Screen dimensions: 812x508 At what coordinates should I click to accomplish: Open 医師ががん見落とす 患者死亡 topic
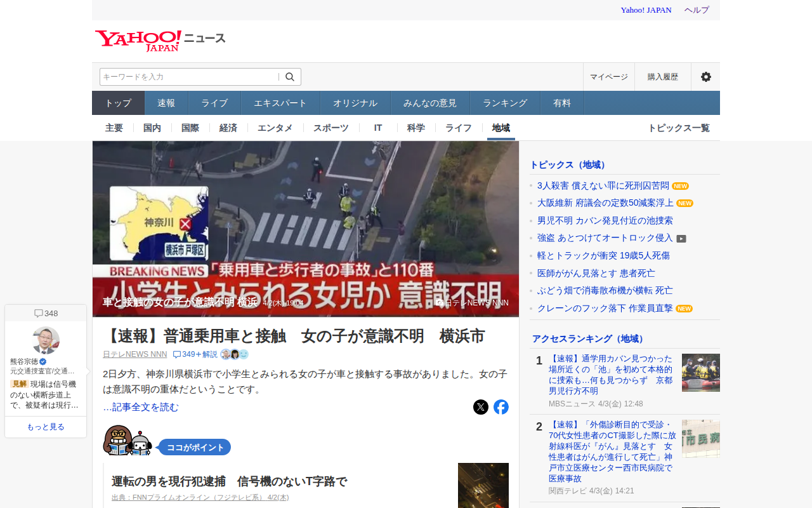pyautogui.click(x=596, y=273)
